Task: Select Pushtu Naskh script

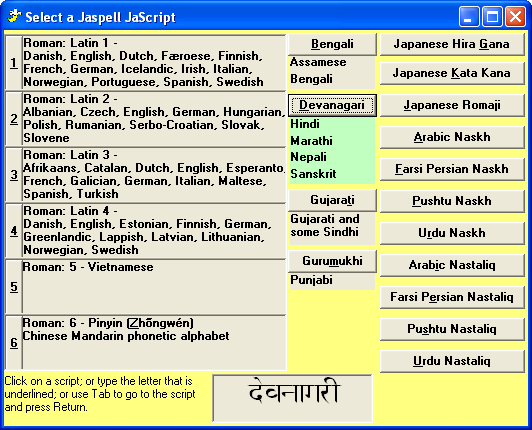Action: point(452,201)
